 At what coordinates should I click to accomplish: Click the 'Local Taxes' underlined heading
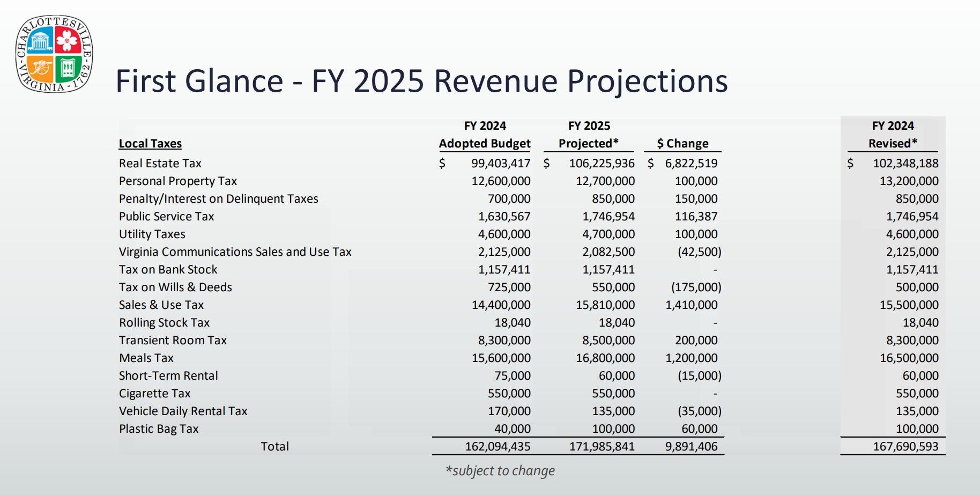pyautogui.click(x=150, y=143)
